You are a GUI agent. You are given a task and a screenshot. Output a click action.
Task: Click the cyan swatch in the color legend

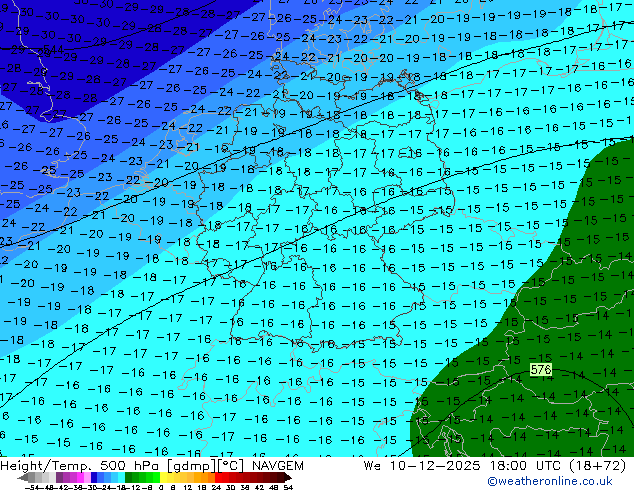click(x=121, y=477)
